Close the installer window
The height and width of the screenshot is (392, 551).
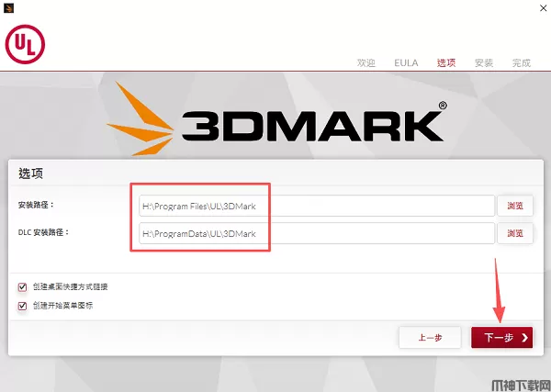pyautogui.click(x=543, y=8)
